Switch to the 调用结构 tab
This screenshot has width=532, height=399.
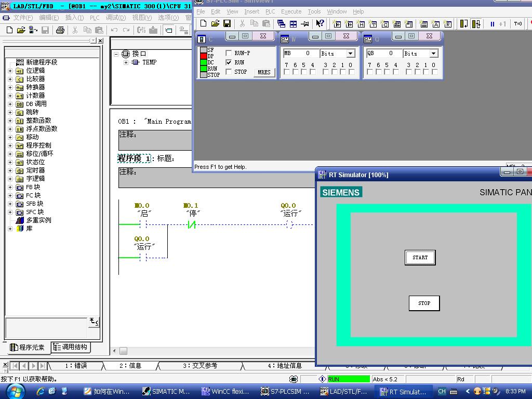[x=71, y=347]
